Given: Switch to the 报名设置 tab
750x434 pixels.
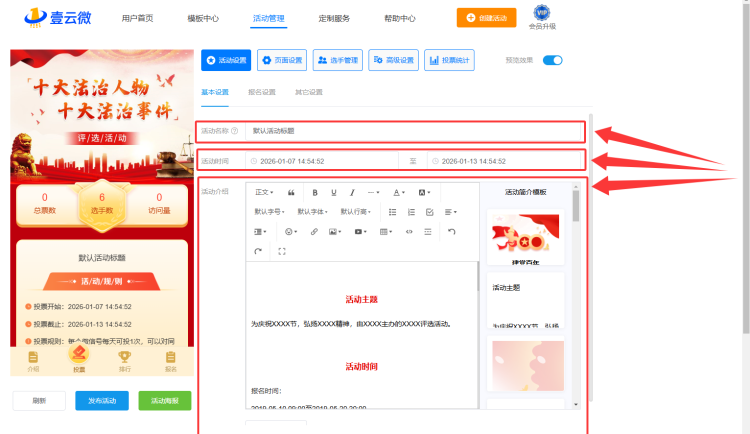Looking at the screenshot, I should (x=262, y=92).
